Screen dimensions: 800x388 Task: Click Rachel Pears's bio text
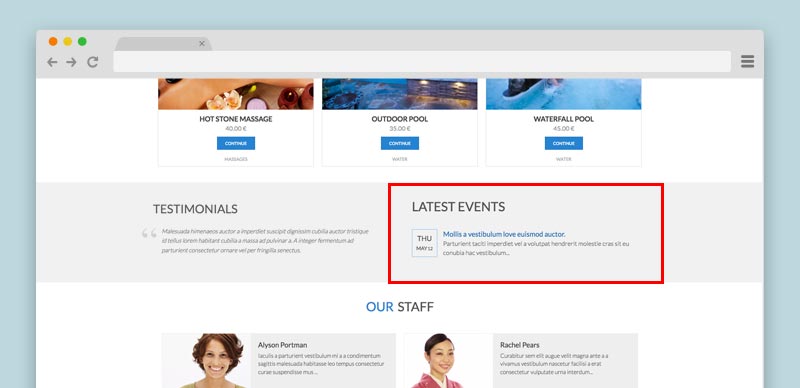[554, 364]
